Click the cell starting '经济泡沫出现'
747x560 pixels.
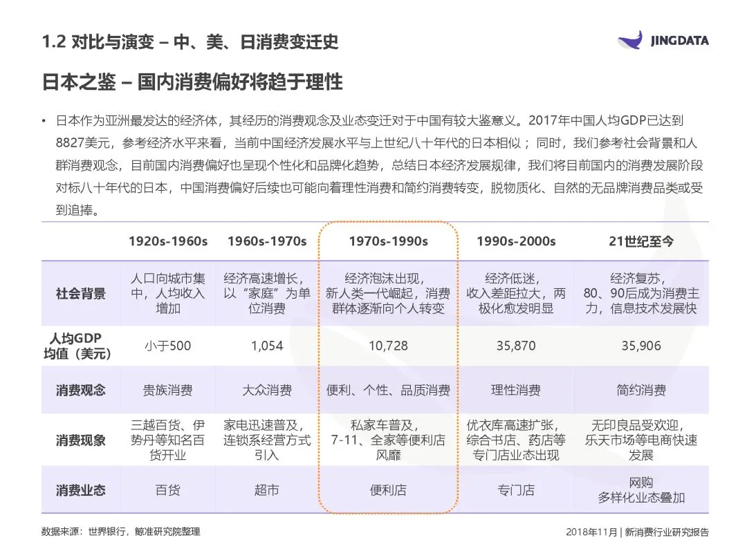tap(388, 293)
